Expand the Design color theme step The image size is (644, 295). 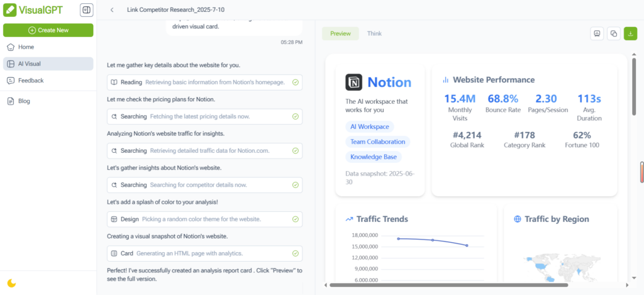(x=204, y=219)
